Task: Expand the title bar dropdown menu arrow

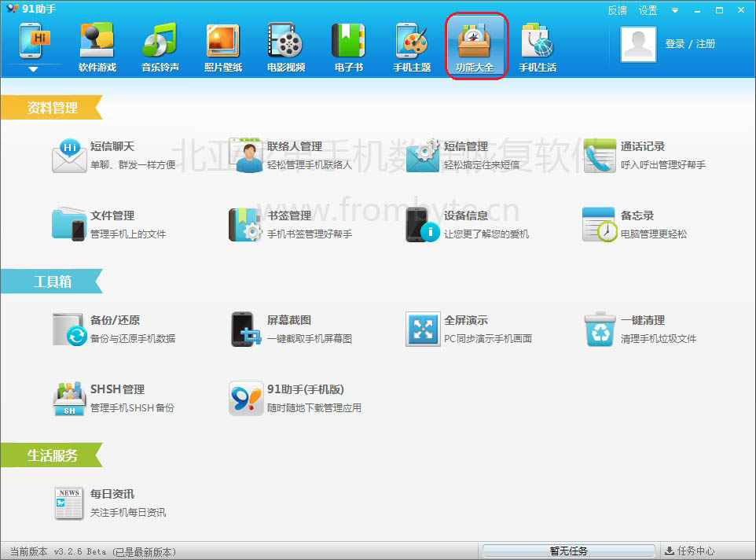Action: tap(675, 10)
